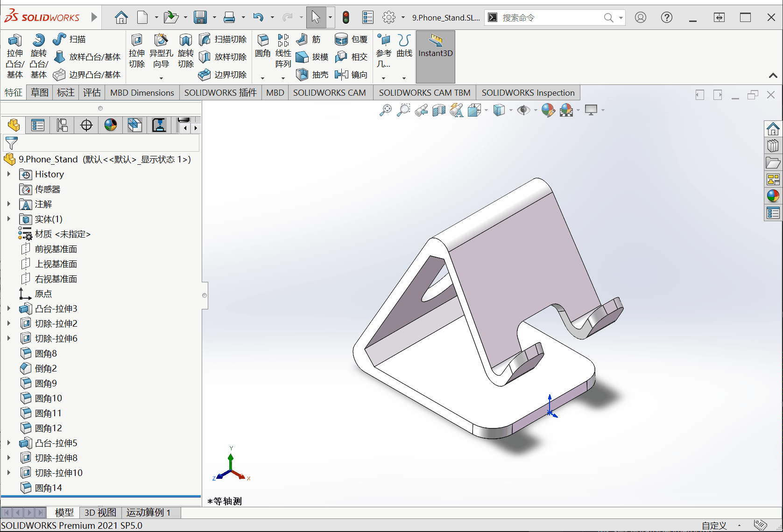
Task: Expand the 实体(1) tree node
Action: click(x=9, y=219)
